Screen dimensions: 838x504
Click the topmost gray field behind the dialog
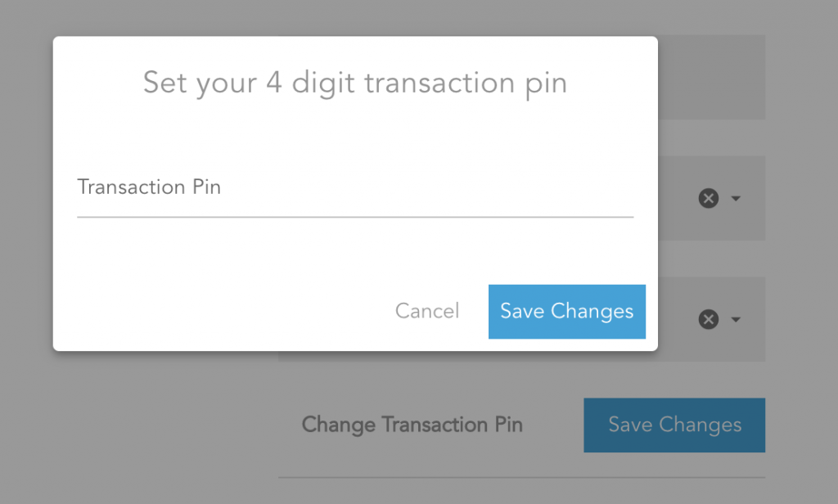(x=711, y=77)
